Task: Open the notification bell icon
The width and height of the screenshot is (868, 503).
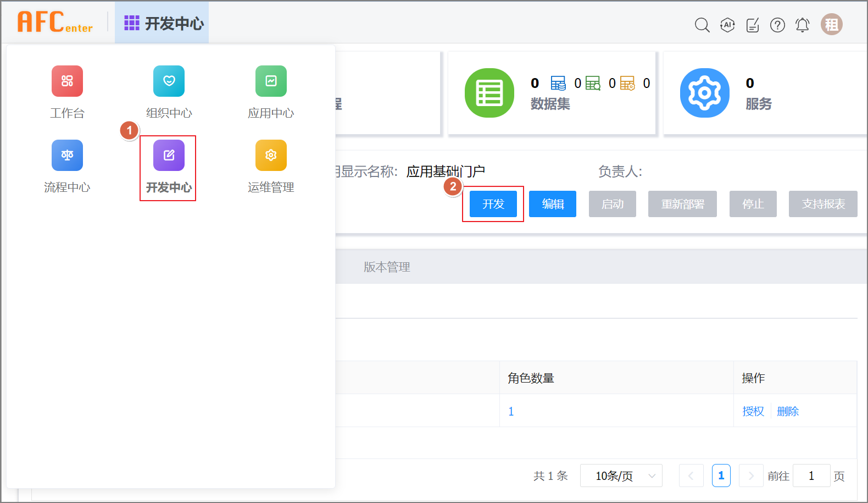Action: 802,25
